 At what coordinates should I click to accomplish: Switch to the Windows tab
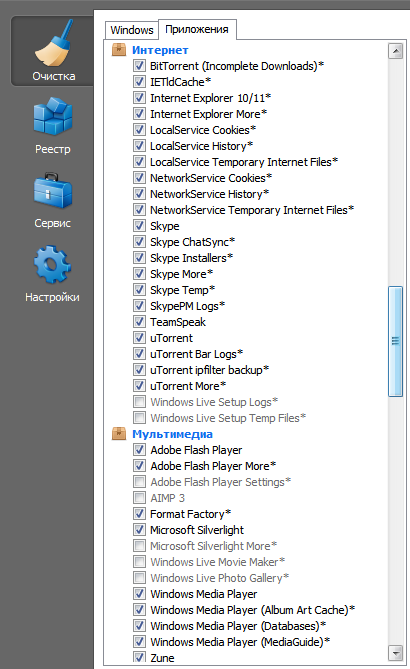[x=131, y=30]
